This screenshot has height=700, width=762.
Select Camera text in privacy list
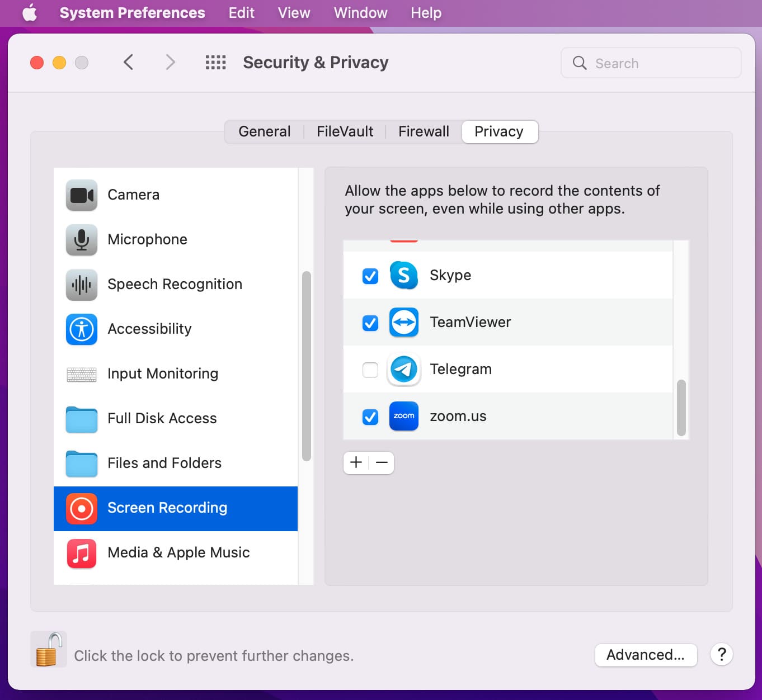pos(133,195)
